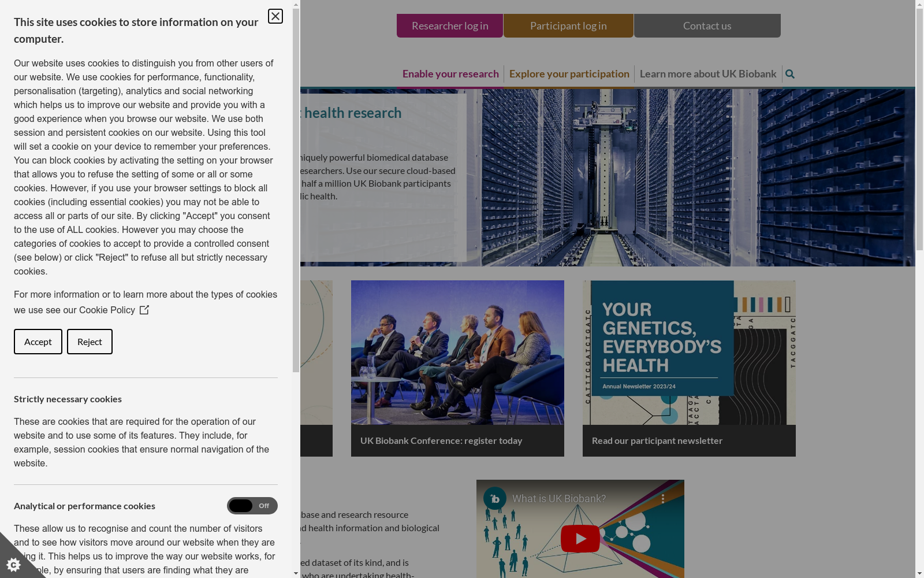The height and width of the screenshot is (578, 924).
Task: Click the conference panel photo thumbnail
Action: point(457,353)
